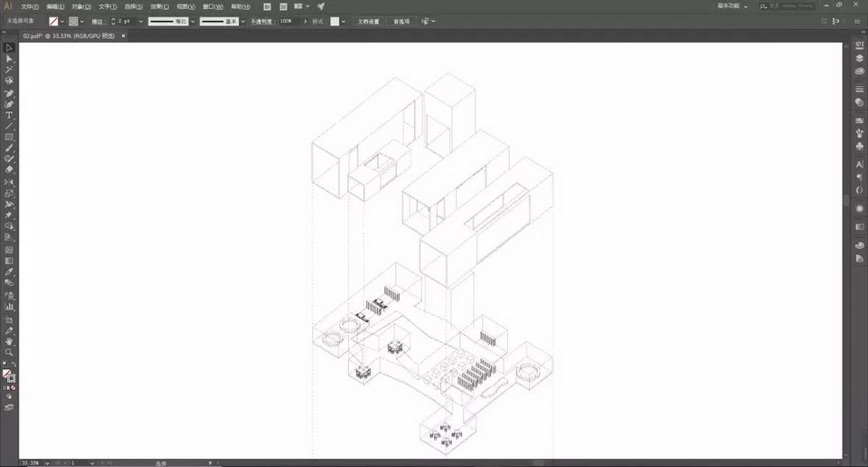This screenshot has width=868, height=467.
Task: Click the rocket GPU performance icon
Action: point(320,6)
